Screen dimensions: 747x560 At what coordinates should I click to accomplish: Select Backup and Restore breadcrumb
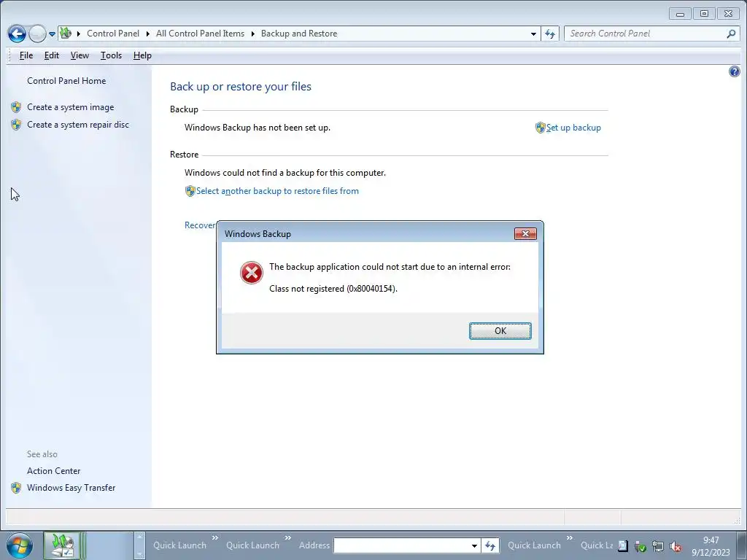click(298, 34)
